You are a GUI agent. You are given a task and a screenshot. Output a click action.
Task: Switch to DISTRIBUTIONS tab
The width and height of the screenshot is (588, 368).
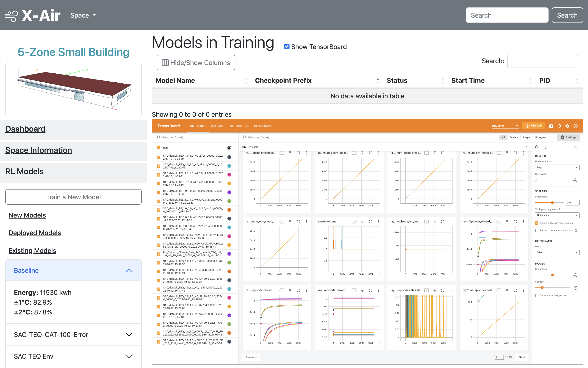click(239, 126)
